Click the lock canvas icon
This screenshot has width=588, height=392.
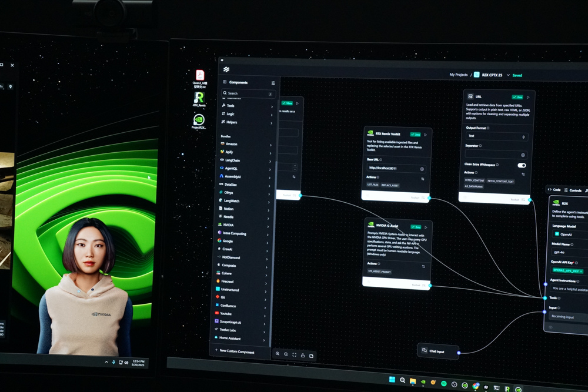click(x=303, y=356)
